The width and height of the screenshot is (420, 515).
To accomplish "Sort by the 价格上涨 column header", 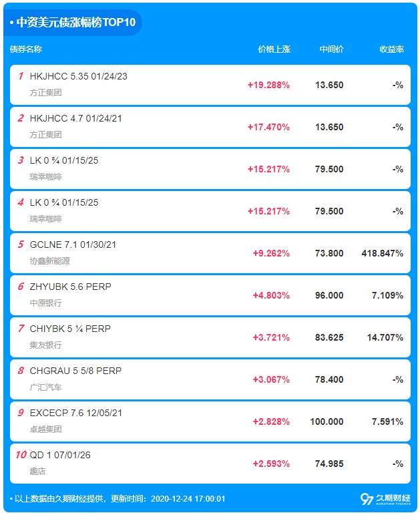I will click(x=274, y=49).
